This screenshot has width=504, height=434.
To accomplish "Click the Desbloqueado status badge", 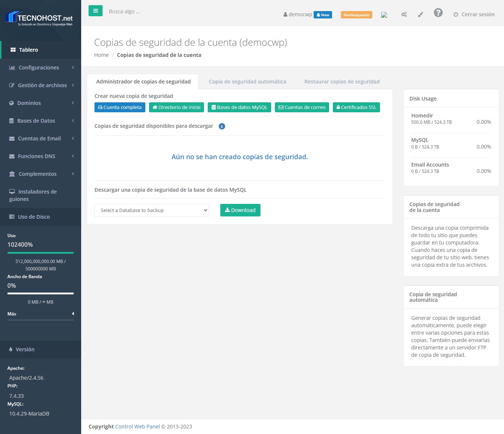I will (356, 15).
